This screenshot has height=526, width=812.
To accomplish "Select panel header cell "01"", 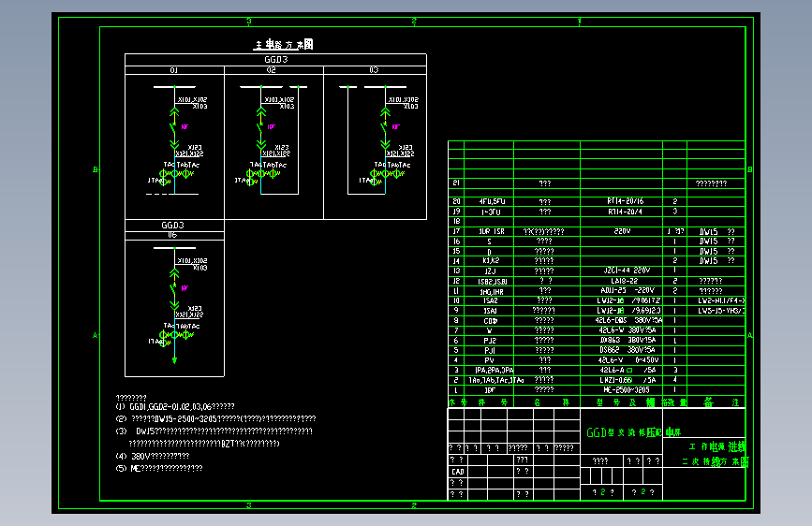I will point(174,70).
